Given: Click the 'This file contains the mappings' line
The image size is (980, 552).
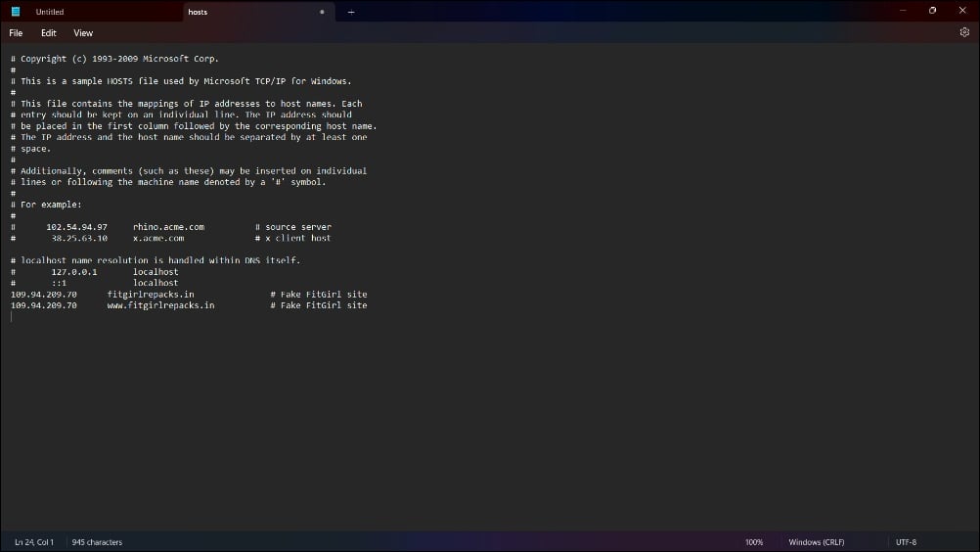Looking at the screenshot, I should click(186, 104).
